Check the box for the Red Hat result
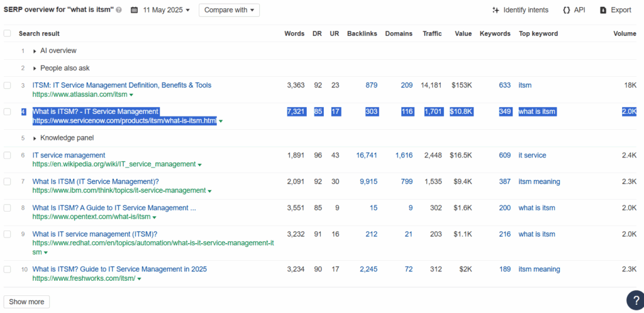Image resolution: width=644 pixels, height=313 pixels. click(x=8, y=234)
